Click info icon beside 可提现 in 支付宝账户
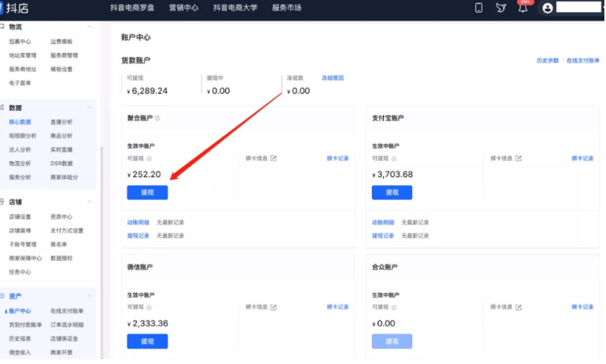606x364 pixels. tap(394, 159)
